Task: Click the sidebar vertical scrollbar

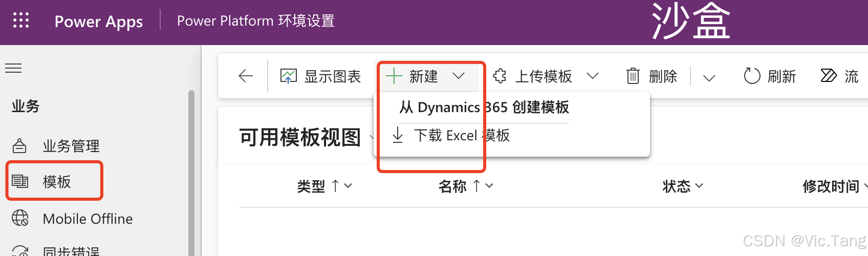Action: pyautogui.click(x=191, y=173)
